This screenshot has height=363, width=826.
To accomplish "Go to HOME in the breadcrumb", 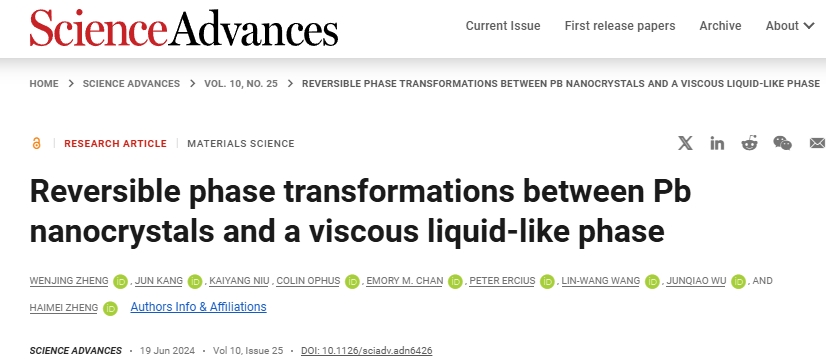I will click(x=44, y=84).
